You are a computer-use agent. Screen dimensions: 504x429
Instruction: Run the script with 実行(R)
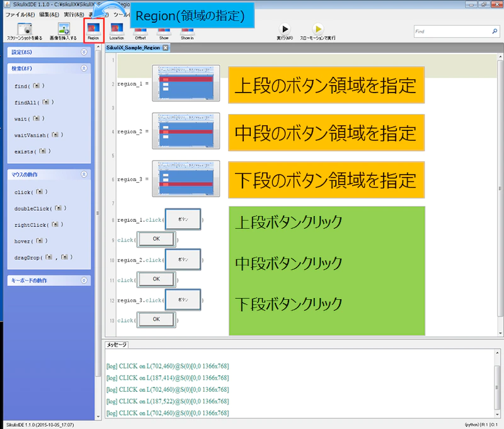point(285,28)
